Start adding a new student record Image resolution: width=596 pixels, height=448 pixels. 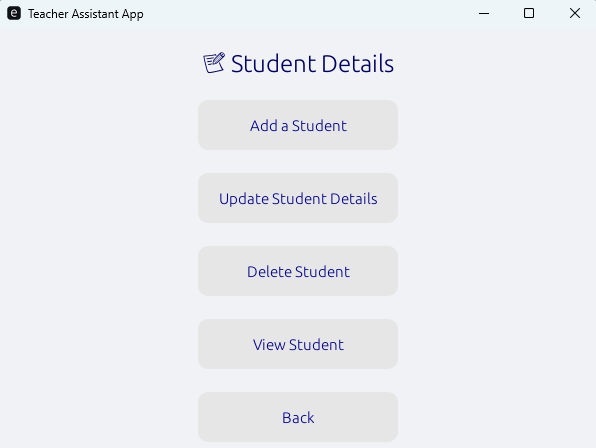[298, 125]
